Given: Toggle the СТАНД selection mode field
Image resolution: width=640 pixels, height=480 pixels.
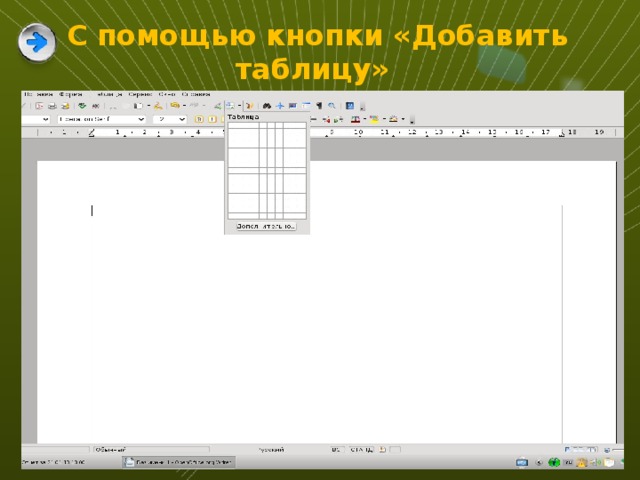Looking at the screenshot, I should [x=362, y=450].
